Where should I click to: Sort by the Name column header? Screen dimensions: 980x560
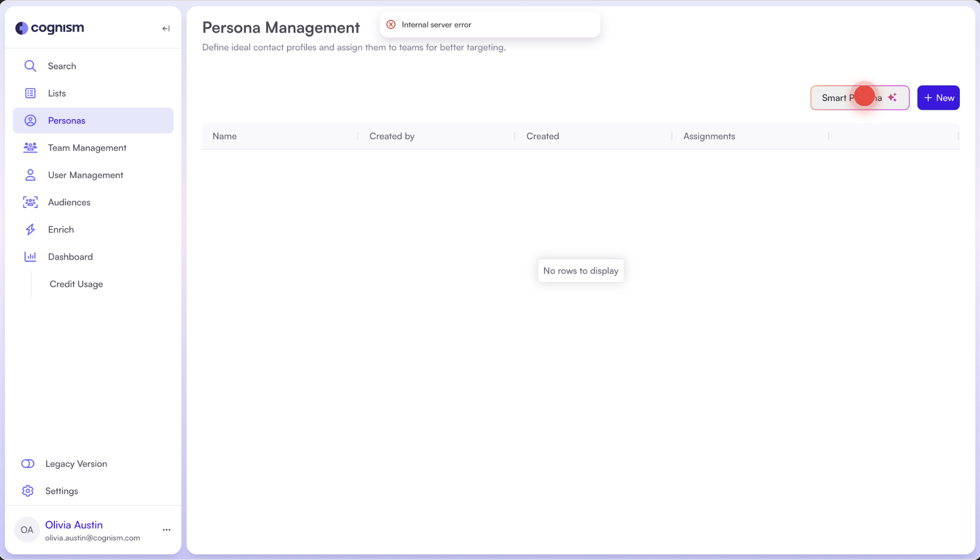point(224,136)
